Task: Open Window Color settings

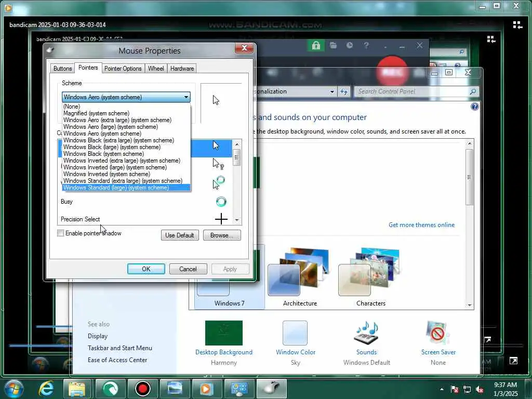Action: point(296,343)
